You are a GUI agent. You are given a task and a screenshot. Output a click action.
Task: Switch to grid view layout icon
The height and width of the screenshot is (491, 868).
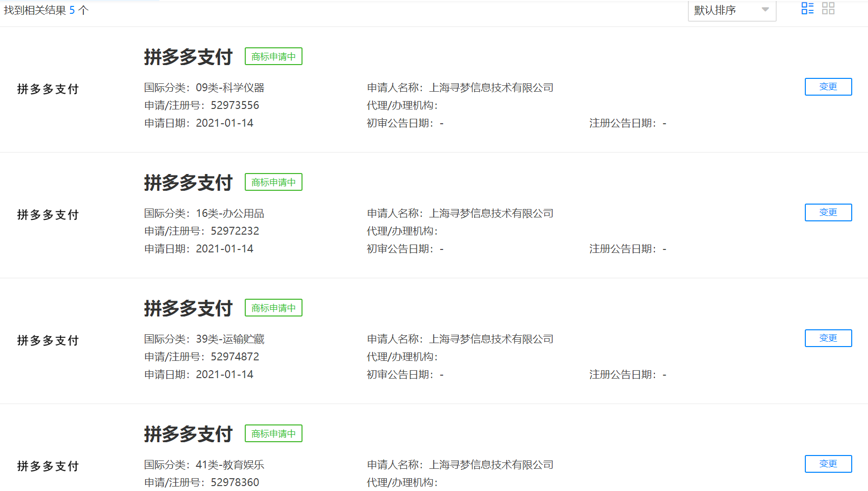click(828, 8)
